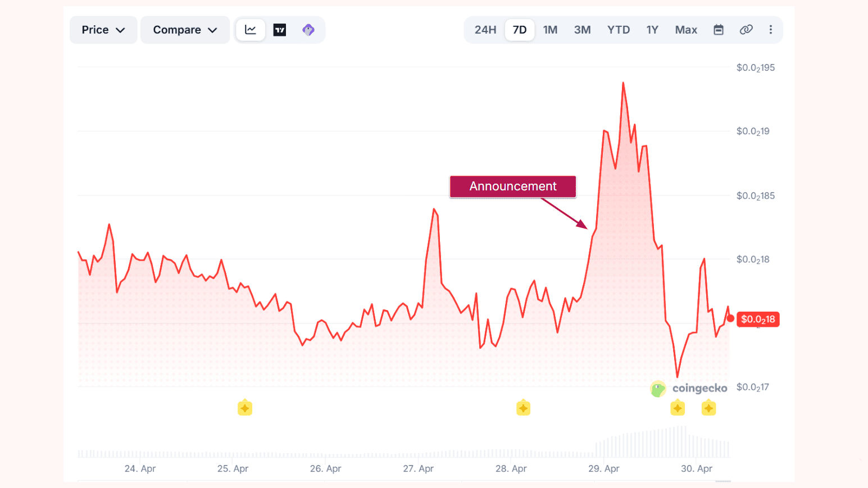
Task: Click the red price label showing current value
Action: click(x=758, y=319)
